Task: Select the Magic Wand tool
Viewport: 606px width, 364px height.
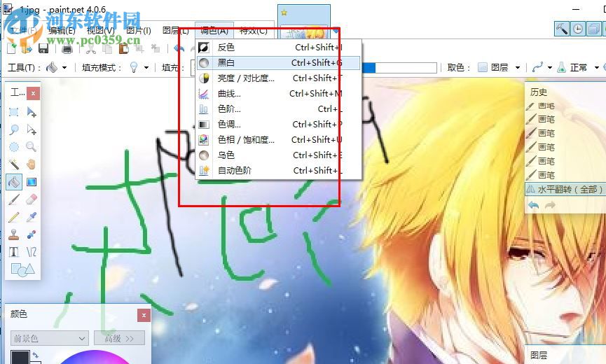Action: click(x=14, y=164)
